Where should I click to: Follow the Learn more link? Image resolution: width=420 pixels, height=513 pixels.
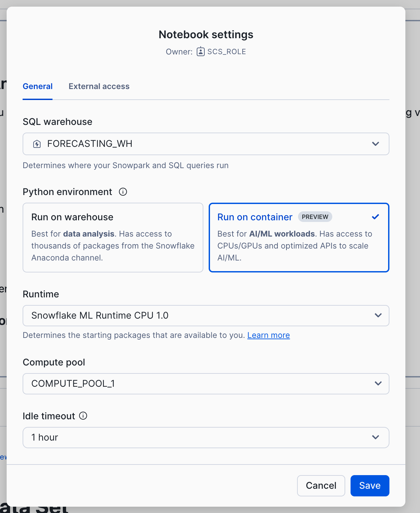coord(268,335)
